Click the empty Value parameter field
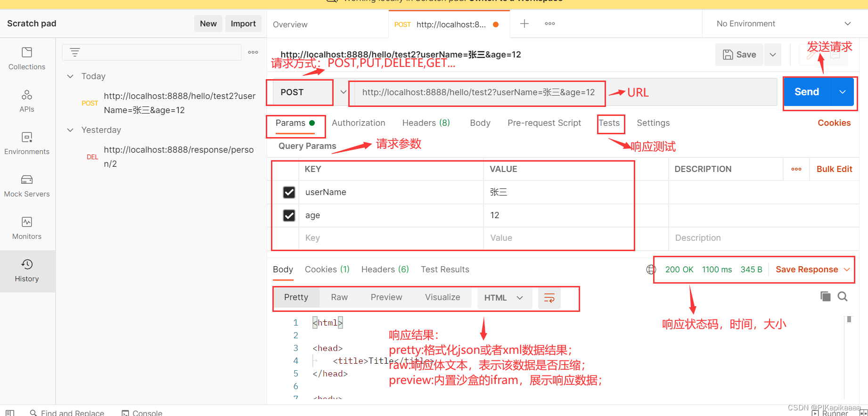Viewport: 868px width, 416px height. tap(576, 238)
